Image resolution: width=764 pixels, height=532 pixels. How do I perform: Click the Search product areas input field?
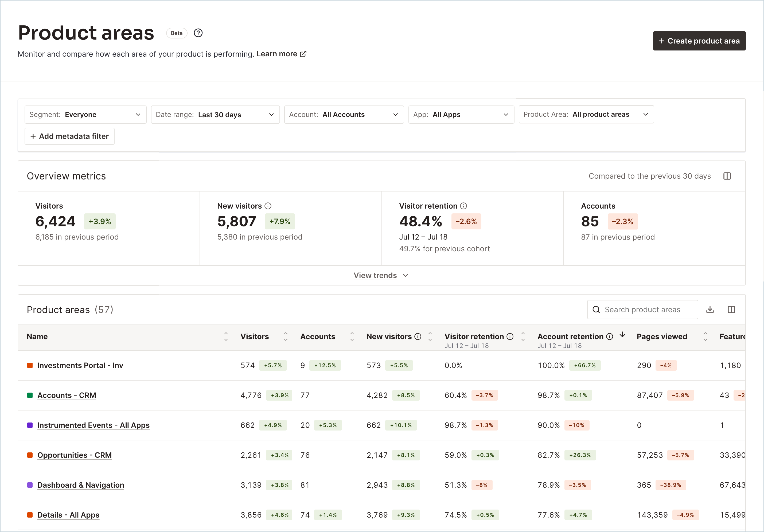[642, 310]
